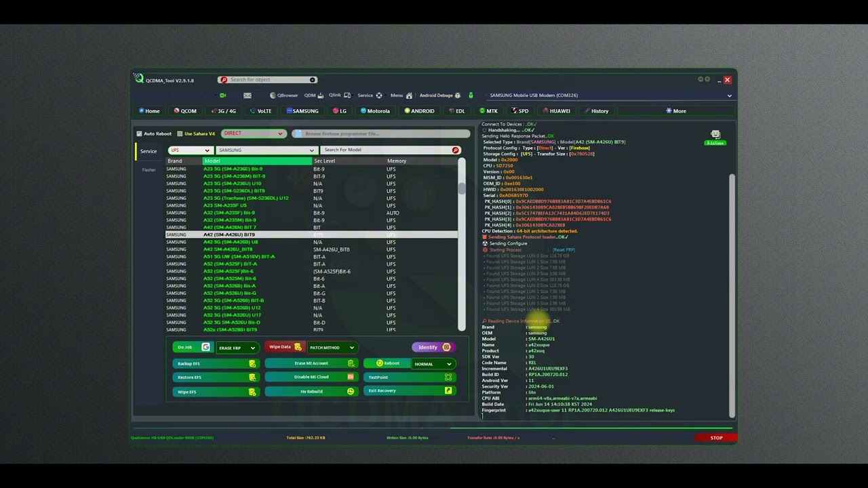Screen dimensions: 868x488
Task: Clear the object search box
Action: (x=313, y=80)
